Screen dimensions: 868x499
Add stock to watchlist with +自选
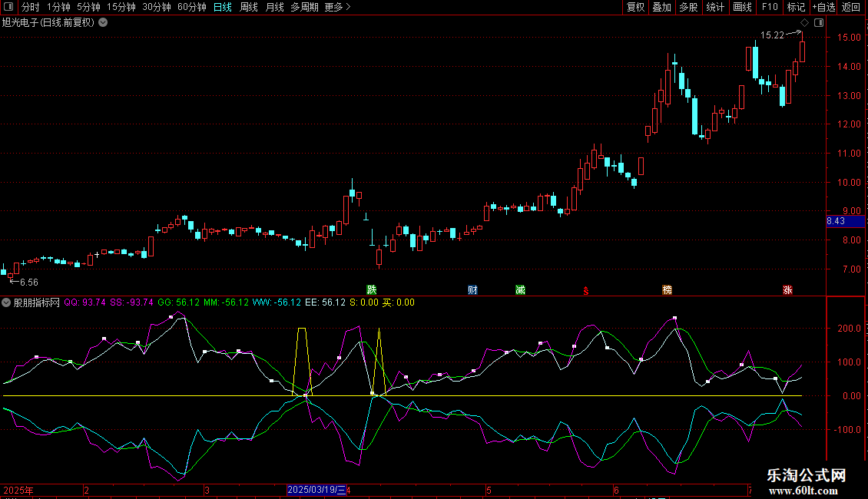point(823,7)
